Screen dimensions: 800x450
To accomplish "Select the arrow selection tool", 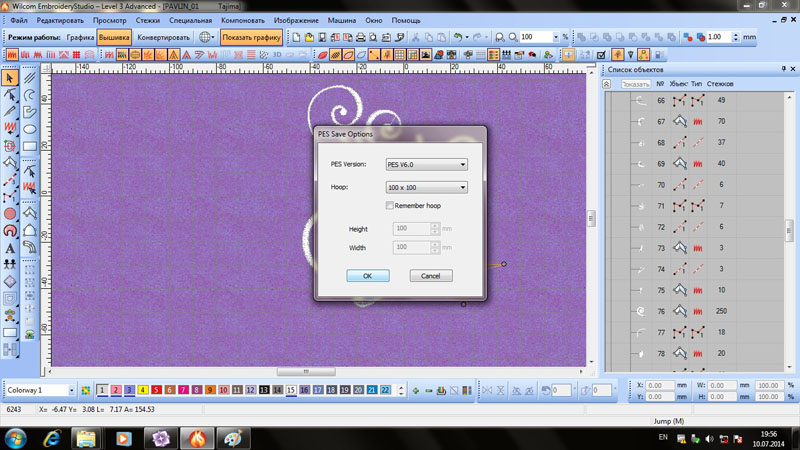I will click(10, 77).
